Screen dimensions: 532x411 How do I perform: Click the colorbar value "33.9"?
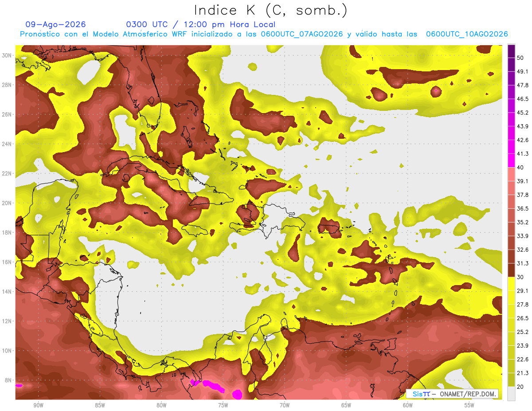tap(523, 236)
